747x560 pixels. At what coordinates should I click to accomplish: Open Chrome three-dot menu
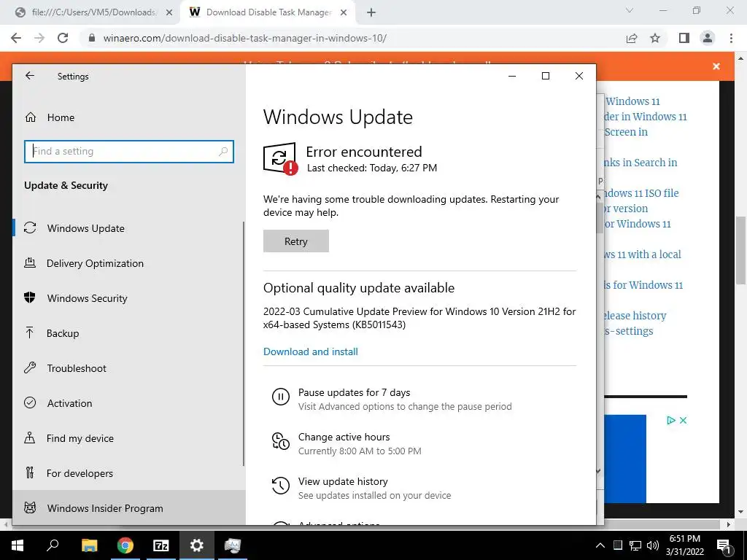click(x=731, y=38)
